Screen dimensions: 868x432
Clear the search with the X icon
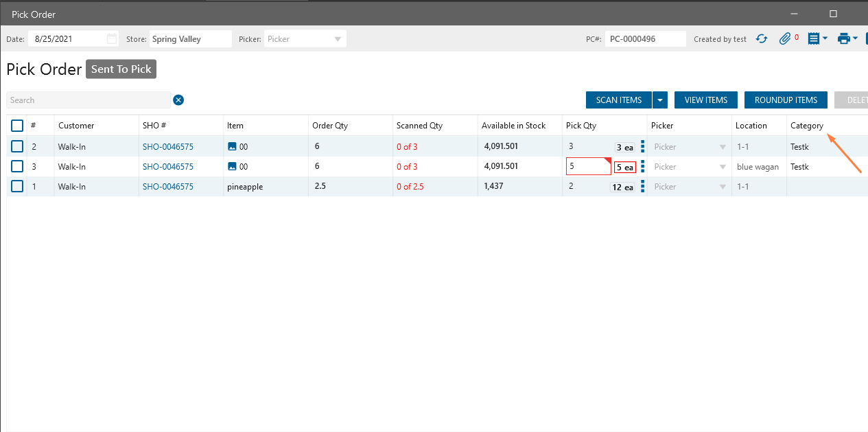pos(178,100)
